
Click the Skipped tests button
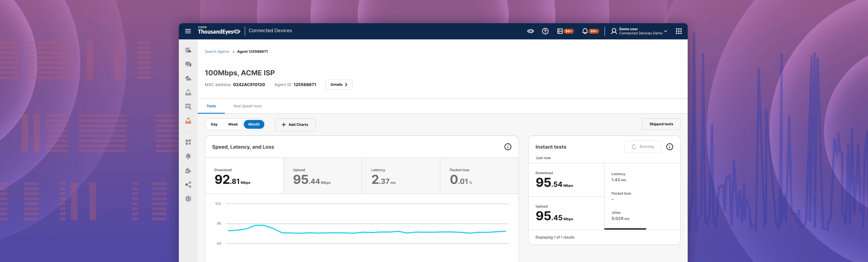coord(661,124)
